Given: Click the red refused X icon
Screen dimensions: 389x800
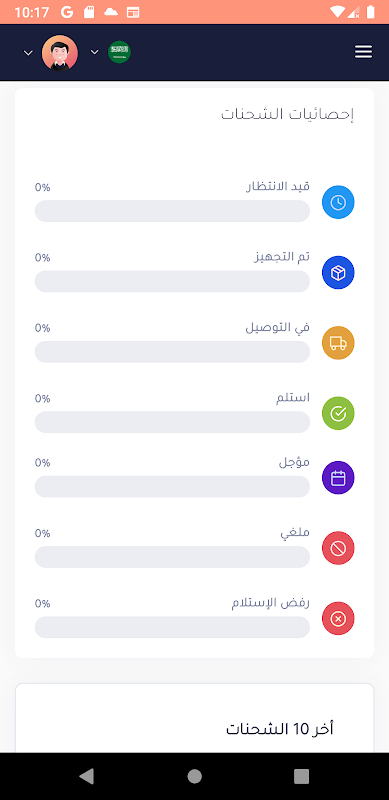Looking at the screenshot, I should click(338, 619).
